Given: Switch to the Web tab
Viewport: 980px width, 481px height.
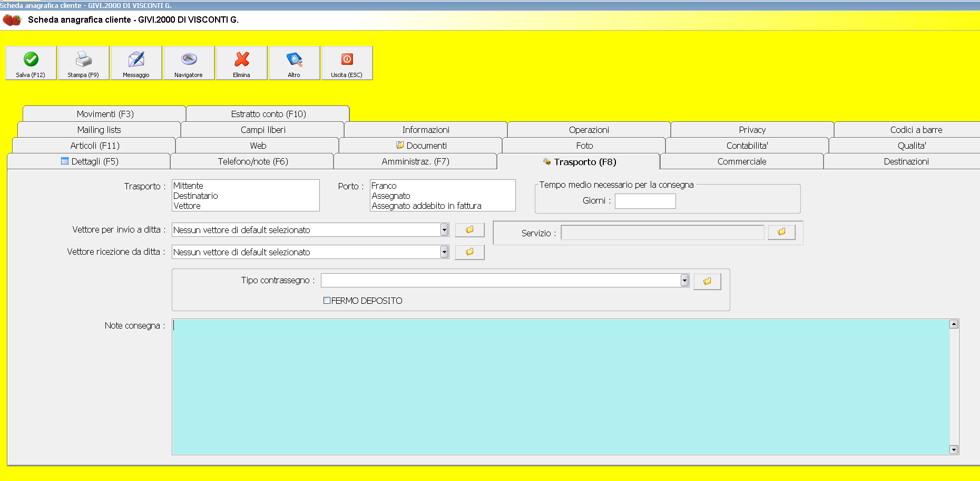Looking at the screenshot, I should [x=258, y=146].
